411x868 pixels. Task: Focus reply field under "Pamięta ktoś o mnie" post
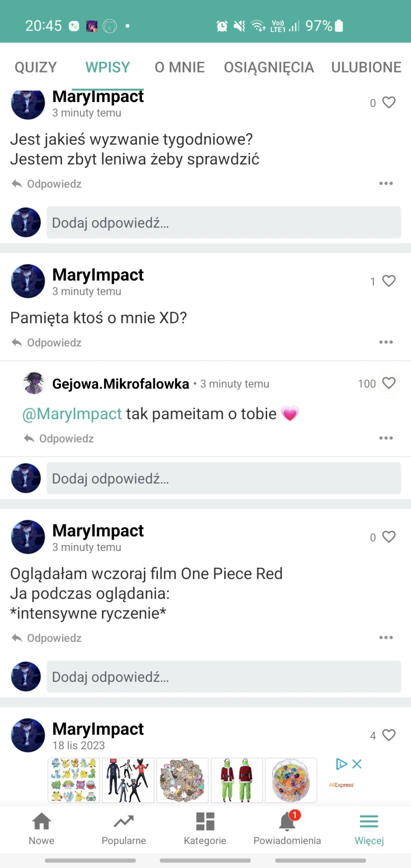[224, 478]
